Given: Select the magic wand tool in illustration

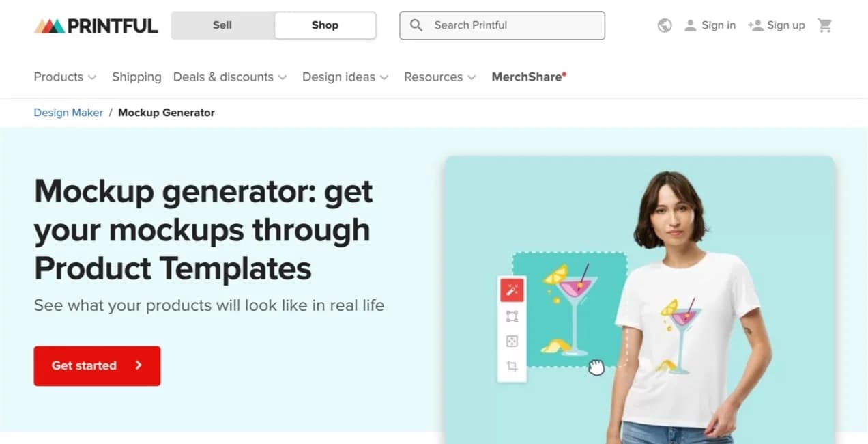Looking at the screenshot, I should tap(512, 290).
